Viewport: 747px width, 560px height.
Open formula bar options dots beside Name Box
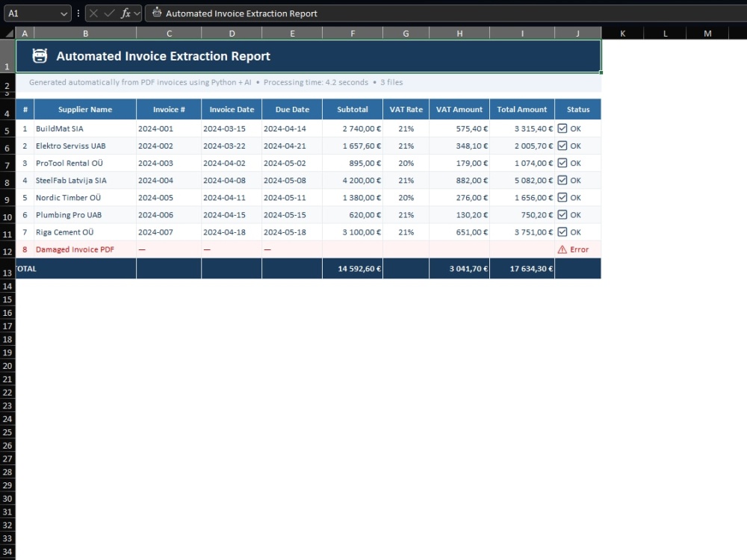[x=78, y=13]
